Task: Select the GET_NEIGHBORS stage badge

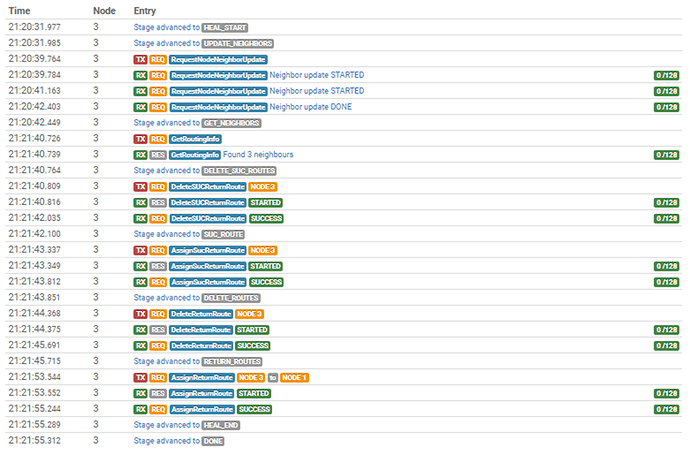Action: pyautogui.click(x=231, y=123)
